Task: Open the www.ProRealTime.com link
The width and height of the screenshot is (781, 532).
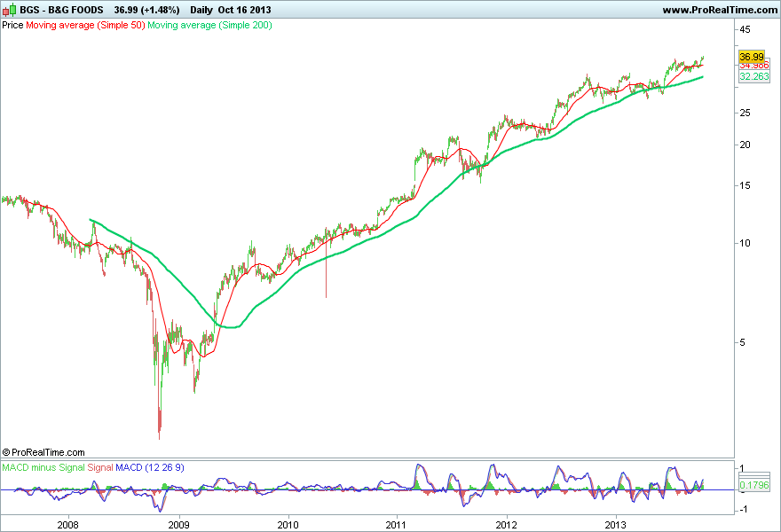Action: point(720,10)
